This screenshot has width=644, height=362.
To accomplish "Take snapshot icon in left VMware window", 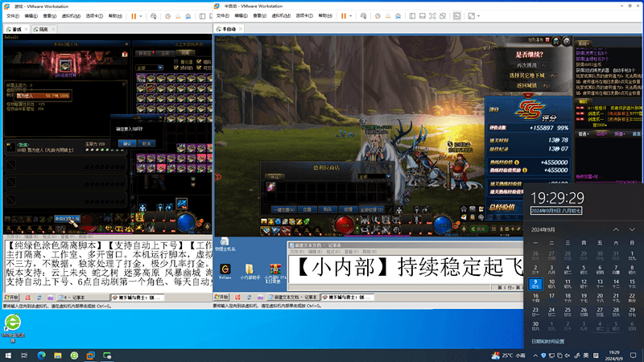I will (x=167, y=16).
